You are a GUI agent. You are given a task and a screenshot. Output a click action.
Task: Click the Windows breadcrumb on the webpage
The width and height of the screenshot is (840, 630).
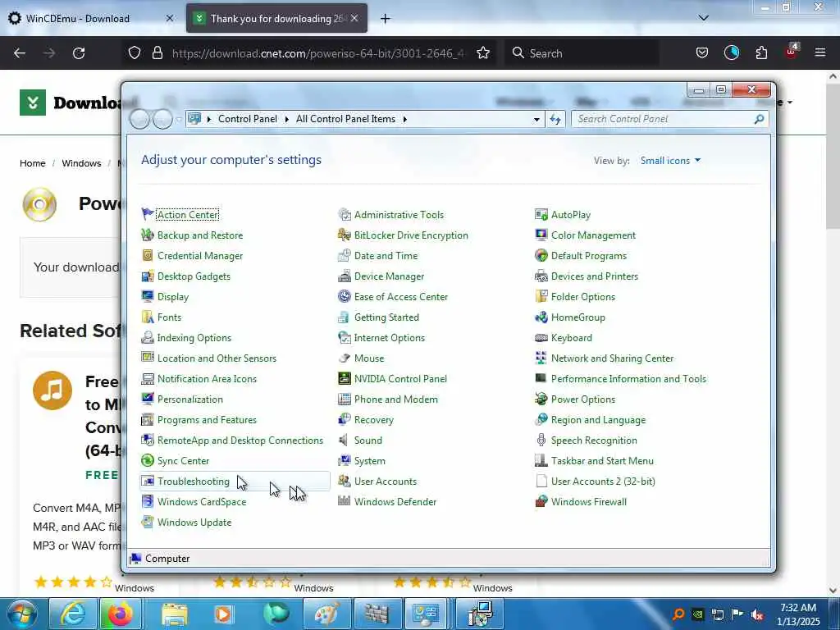(x=81, y=163)
